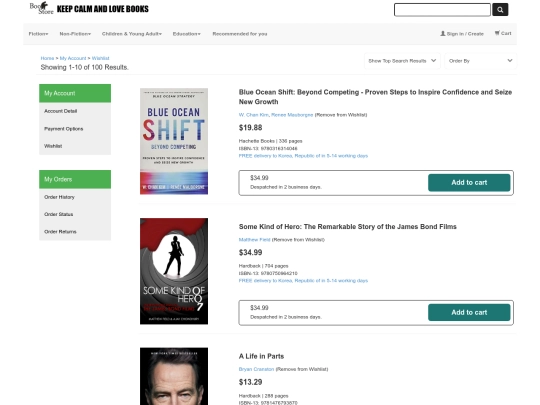
Task: Click into the search text field
Action: pyautogui.click(x=442, y=10)
